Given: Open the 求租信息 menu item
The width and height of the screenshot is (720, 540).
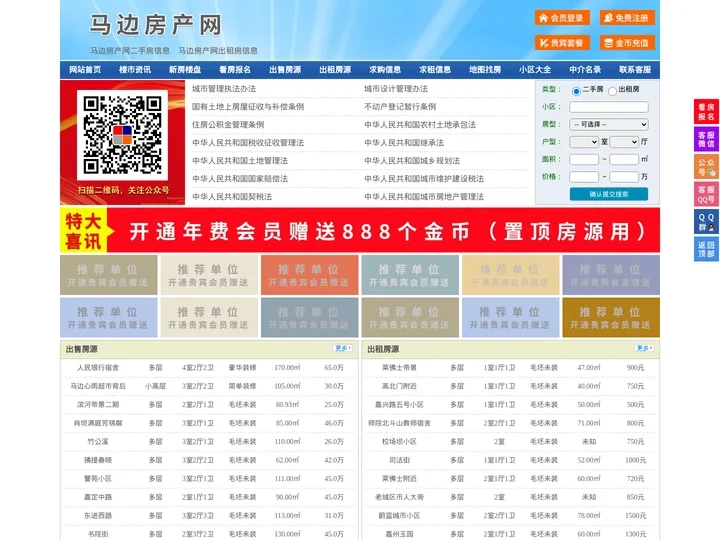Looking at the screenshot, I should click(x=435, y=70).
